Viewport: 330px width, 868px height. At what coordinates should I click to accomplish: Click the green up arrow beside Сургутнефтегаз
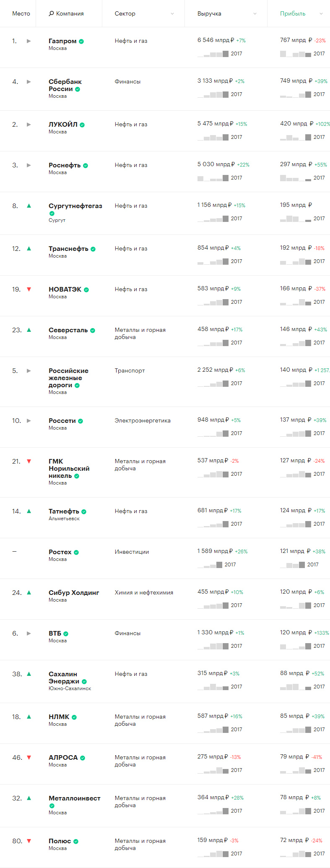coord(29,206)
